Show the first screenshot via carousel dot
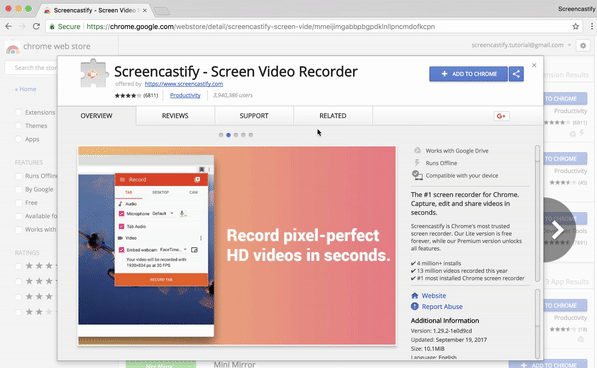The width and height of the screenshot is (597, 368). pos(221,135)
